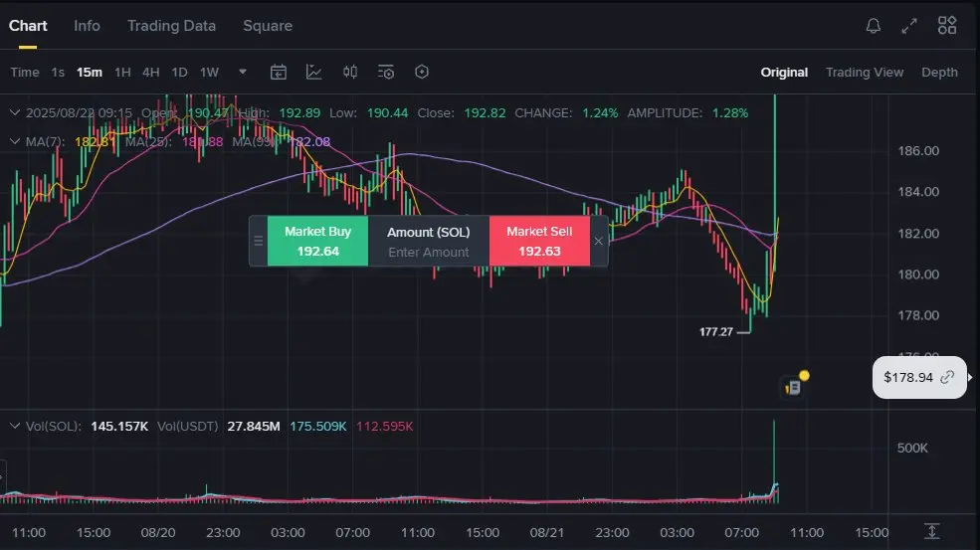The image size is (980, 550).
Task: Open price alert bell icon
Action: click(x=874, y=26)
